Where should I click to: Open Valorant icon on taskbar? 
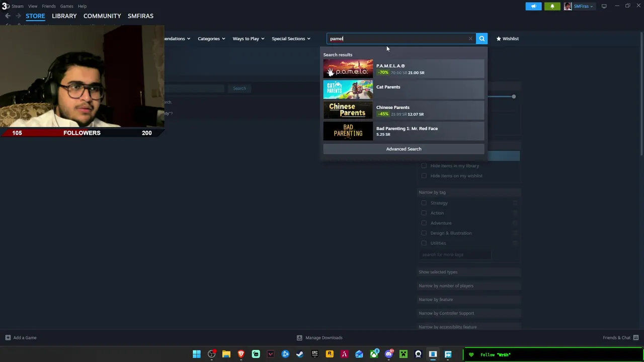tap(271, 354)
